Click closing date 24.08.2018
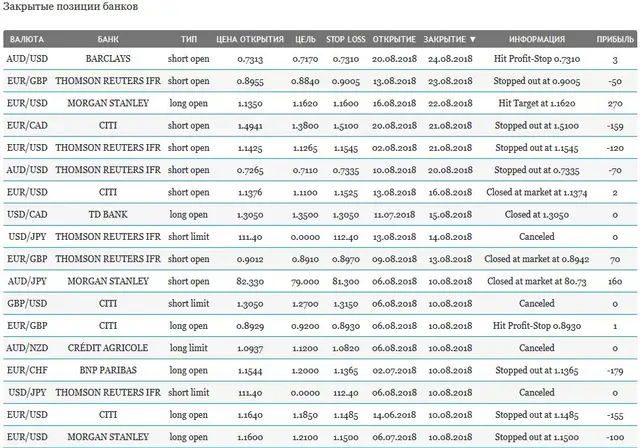Viewport: 640px width, 448px height. point(450,59)
